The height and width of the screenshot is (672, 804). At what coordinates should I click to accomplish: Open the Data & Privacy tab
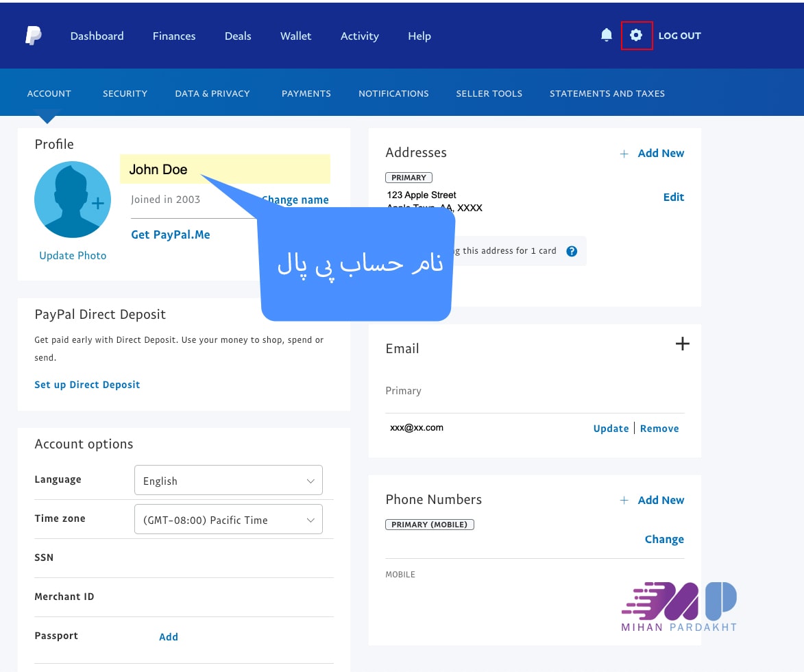click(212, 93)
